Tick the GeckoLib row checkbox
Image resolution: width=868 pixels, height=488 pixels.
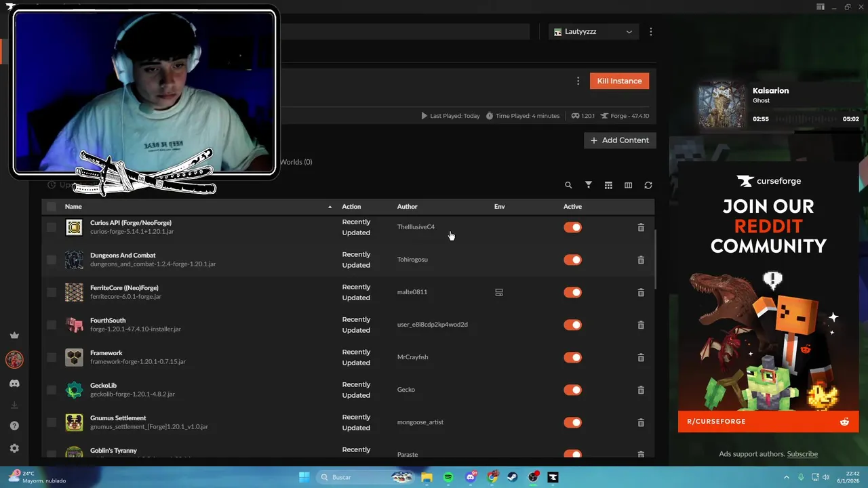click(x=52, y=390)
